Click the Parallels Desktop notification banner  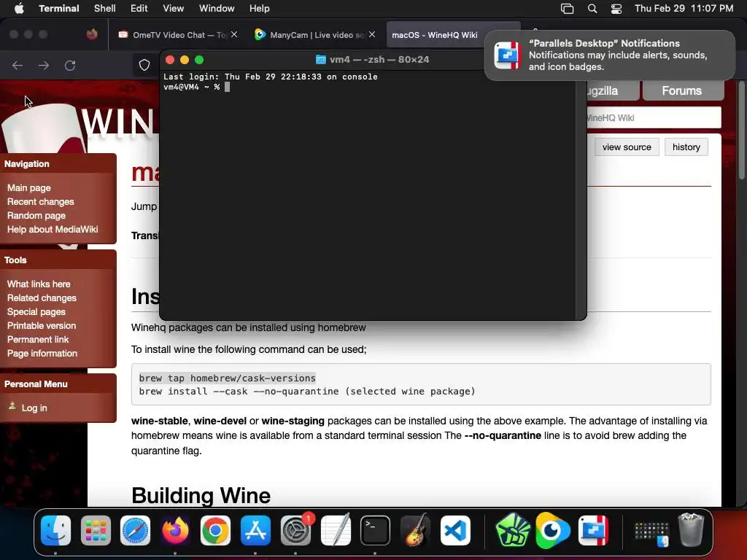610,55
